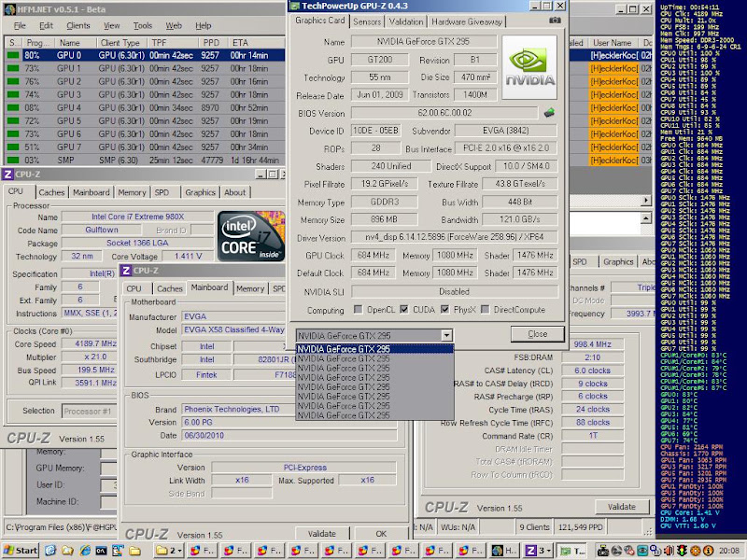Open the File menu in HFM.NET
747x560 pixels.
point(20,26)
